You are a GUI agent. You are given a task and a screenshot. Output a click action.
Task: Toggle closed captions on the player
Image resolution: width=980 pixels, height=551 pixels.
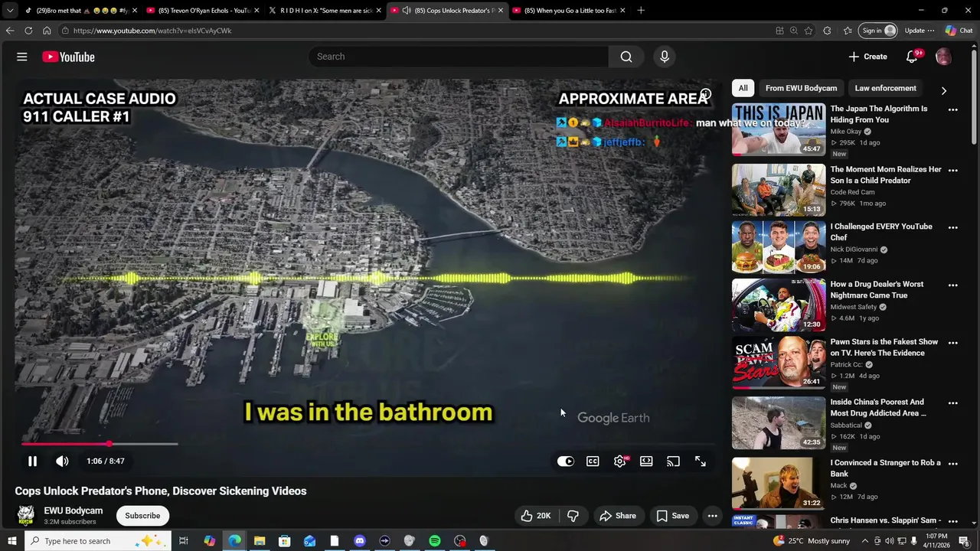593,461
